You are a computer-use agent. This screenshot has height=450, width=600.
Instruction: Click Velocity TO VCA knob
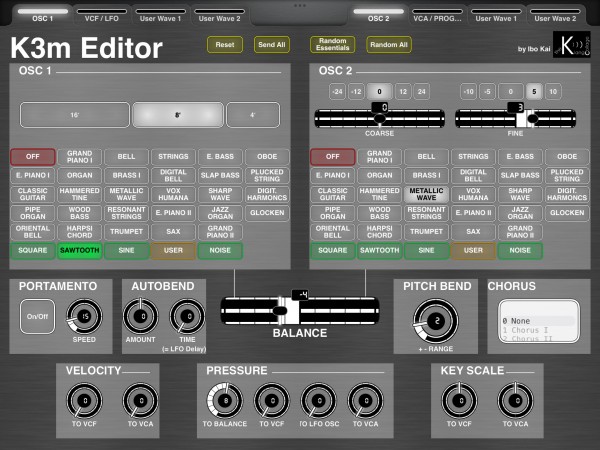pyautogui.click(x=140, y=401)
